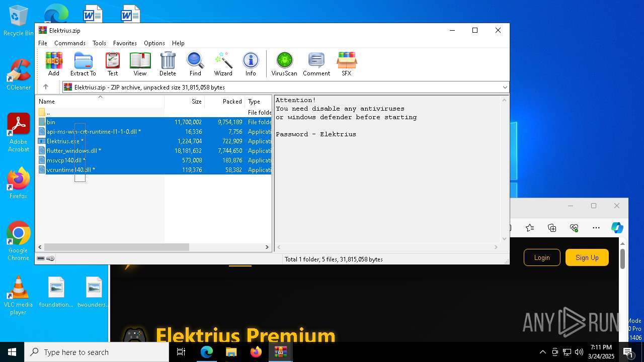The width and height of the screenshot is (644, 362).
Task: Click the file list scroll right arrow
Action: [267, 247]
